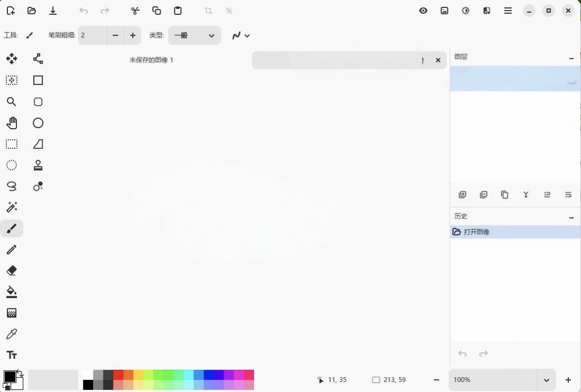
Task: Choose the Lasso Select tool
Action: pos(12,186)
